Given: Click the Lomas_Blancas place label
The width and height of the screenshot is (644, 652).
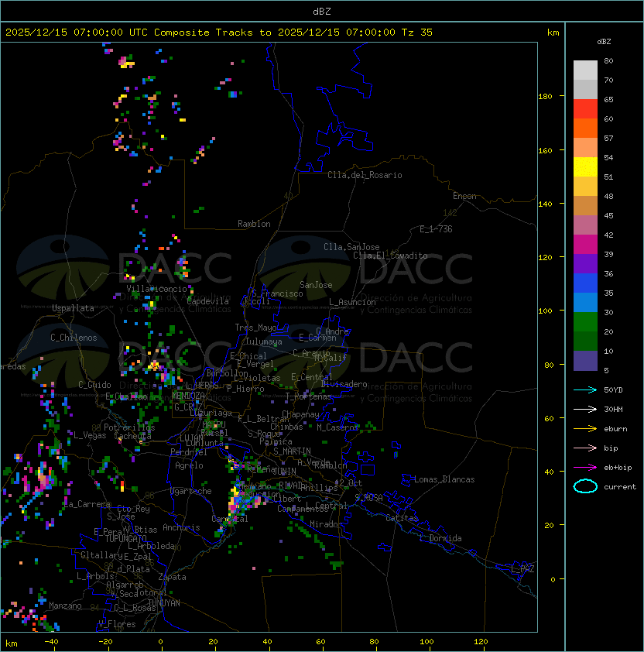Looking at the screenshot, I should click(444, 479).
